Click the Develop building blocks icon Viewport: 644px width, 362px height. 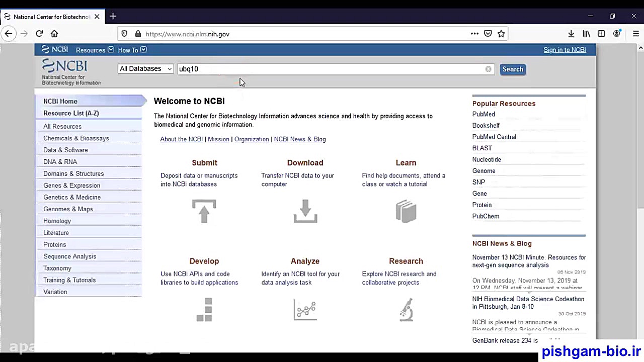pos(204,309)
